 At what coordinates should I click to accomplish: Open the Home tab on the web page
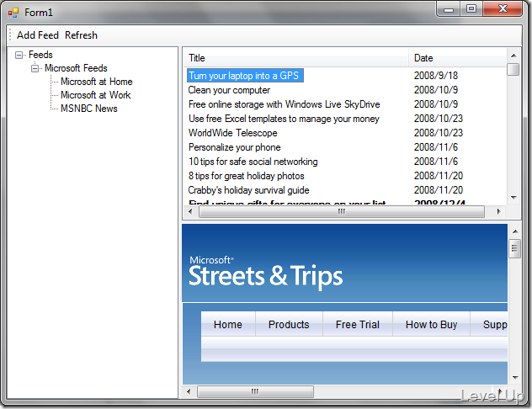[x=228, y=325]
